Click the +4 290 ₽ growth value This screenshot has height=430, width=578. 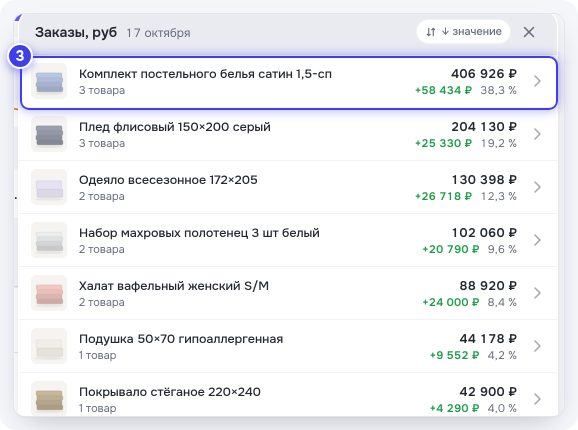click(455, 408)
